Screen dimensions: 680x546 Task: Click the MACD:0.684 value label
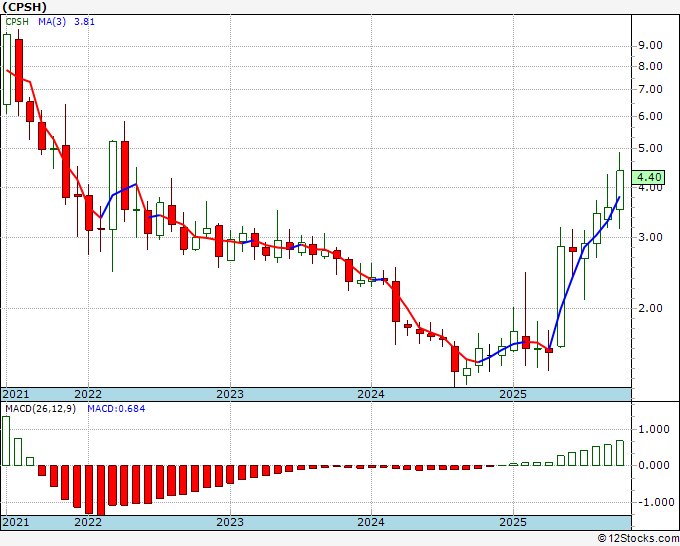[116, 409]
